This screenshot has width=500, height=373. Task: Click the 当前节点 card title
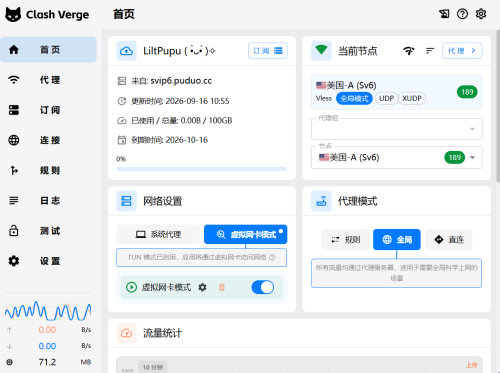click(358, 51)
